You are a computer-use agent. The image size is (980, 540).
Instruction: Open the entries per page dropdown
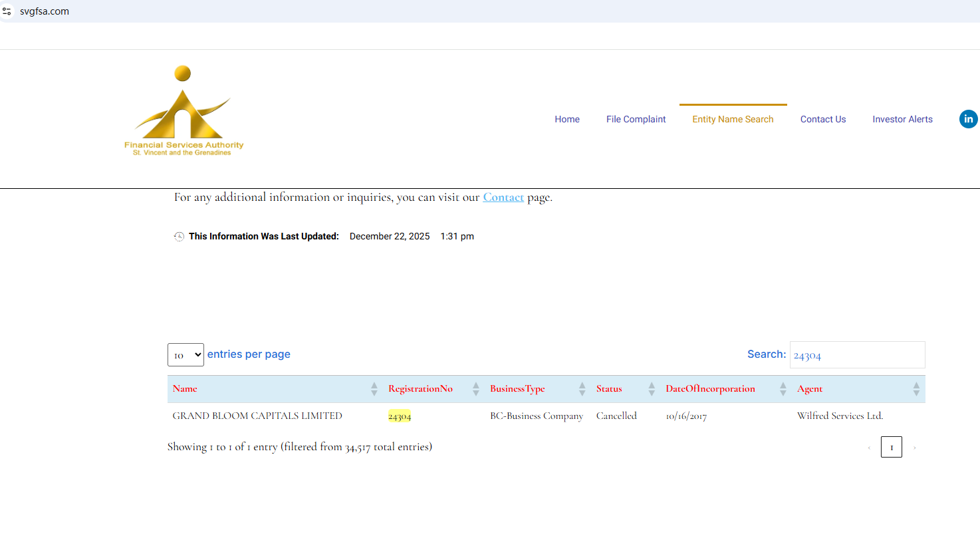185,355
